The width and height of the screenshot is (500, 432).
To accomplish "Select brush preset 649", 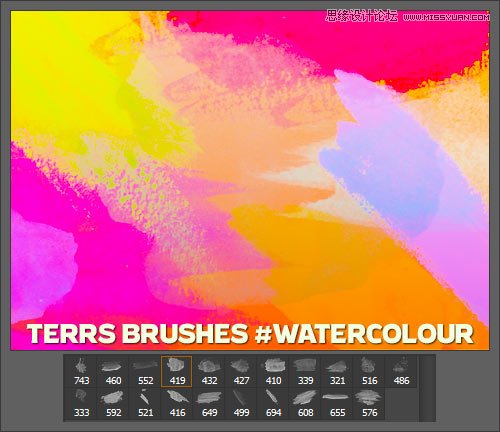I will point(209,404).
